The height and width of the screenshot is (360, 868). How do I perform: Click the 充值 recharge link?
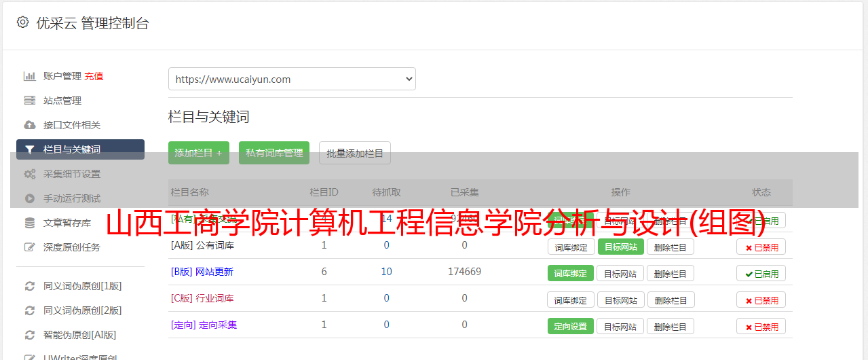tap(94, 76)
